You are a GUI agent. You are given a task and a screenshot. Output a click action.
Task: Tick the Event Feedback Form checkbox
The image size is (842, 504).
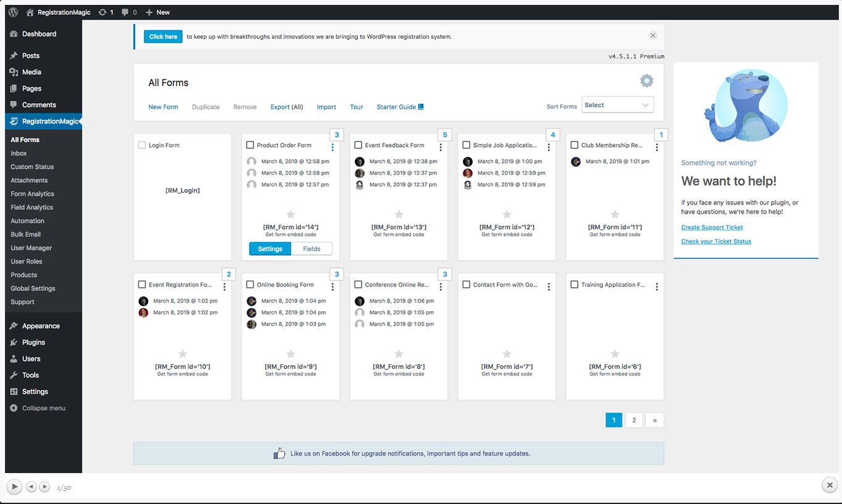pyautogui.click(x=358, y=145)
